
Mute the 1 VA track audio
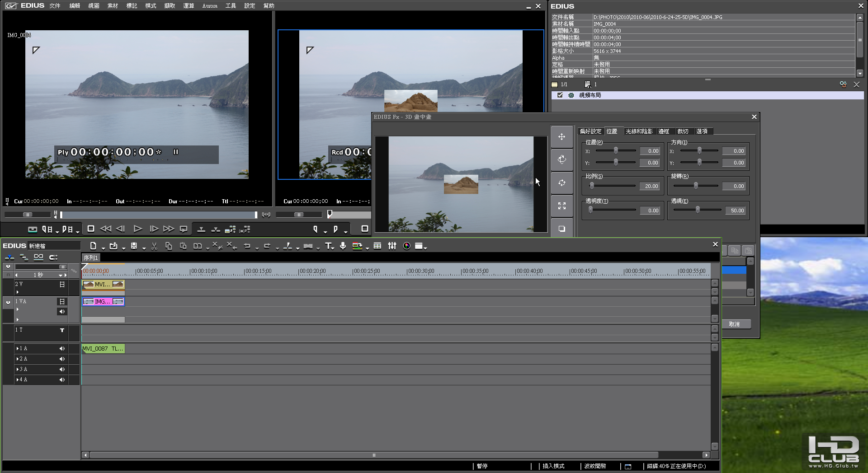62,312
